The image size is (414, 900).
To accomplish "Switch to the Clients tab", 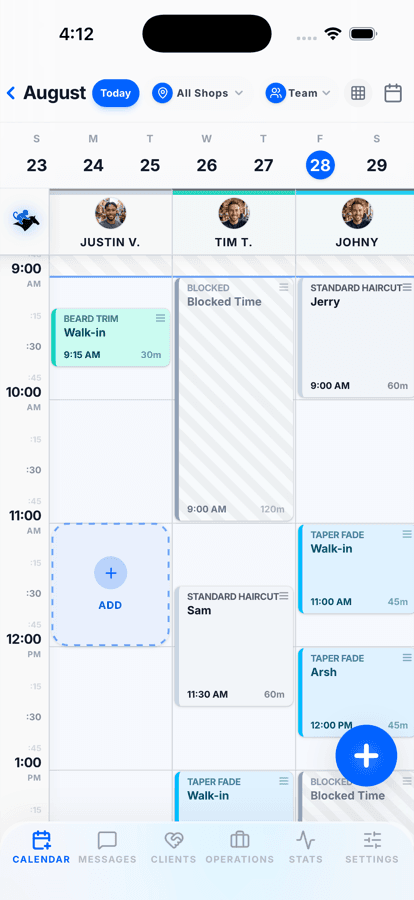I will (x=173, y=848).
